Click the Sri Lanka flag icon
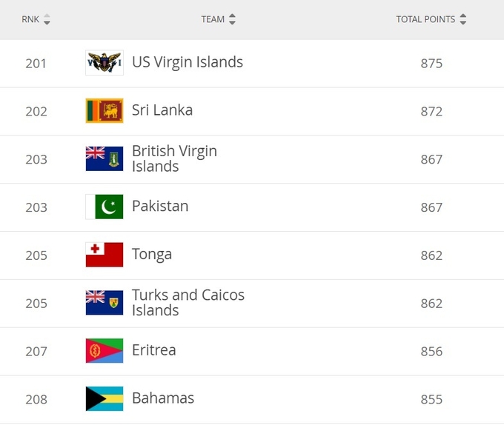 pos(105,111)
